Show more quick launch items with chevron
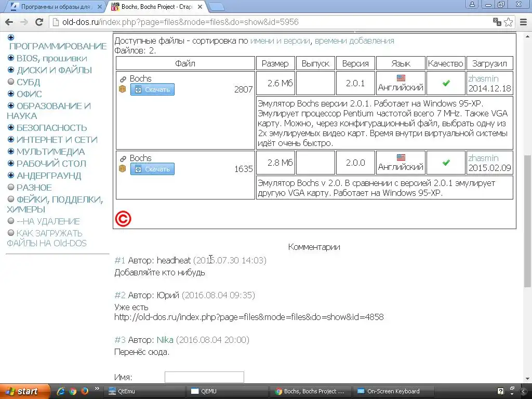This screenshot has height=399, width=532. [97, 389]
